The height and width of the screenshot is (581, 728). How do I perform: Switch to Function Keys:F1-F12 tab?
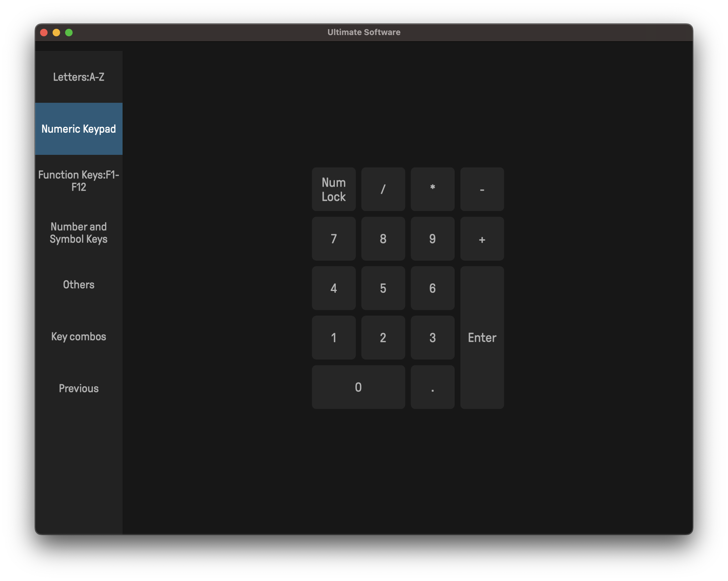(79, 181)
